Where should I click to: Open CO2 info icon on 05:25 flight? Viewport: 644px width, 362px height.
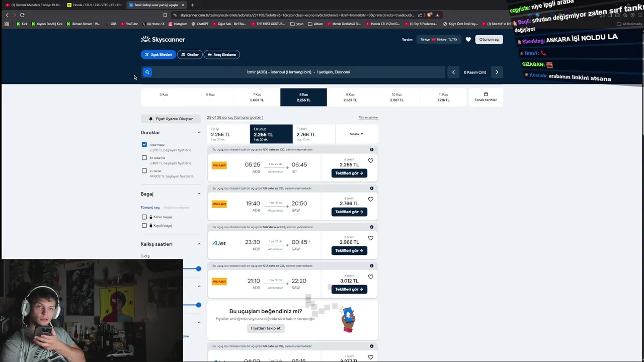click(x=372, y=149)
